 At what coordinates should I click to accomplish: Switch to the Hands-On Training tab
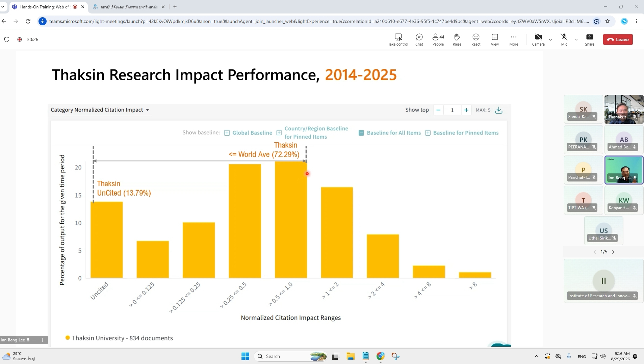[x=45, y=7]
